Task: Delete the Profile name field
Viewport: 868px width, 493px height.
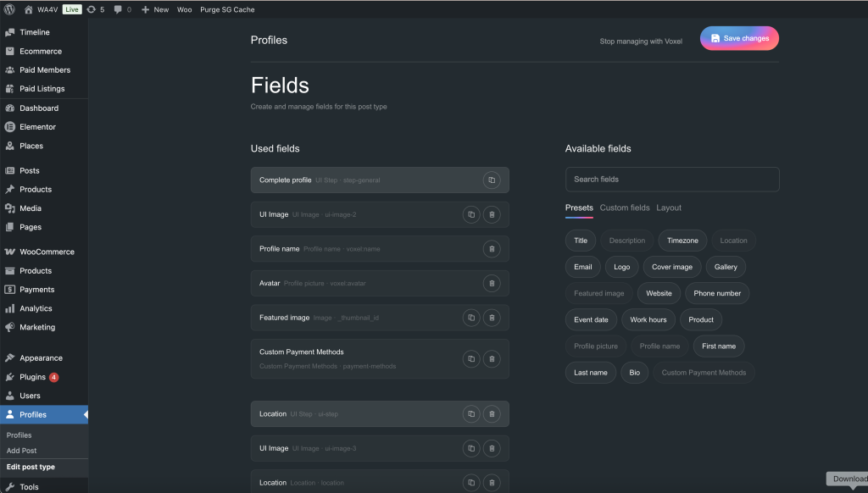Action: point(492,249)
